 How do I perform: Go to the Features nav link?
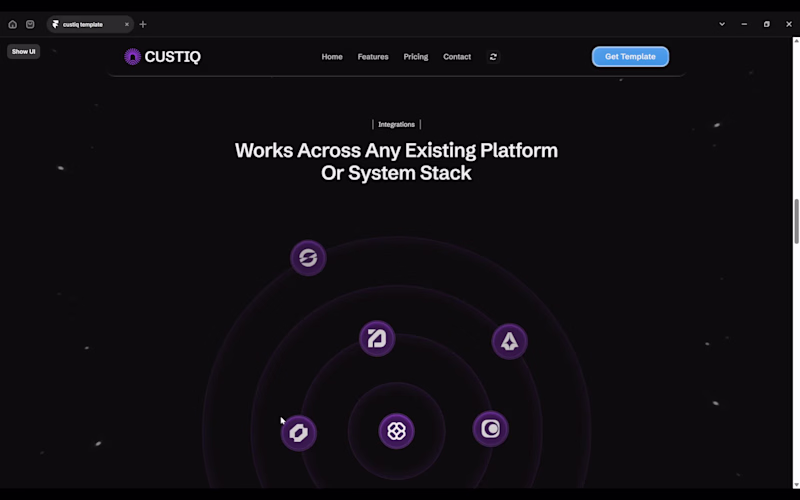pos(373,57)
